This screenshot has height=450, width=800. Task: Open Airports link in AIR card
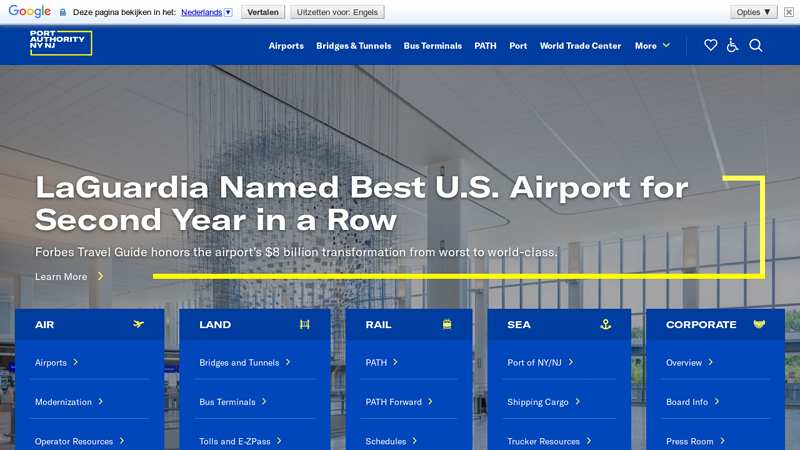pyautogui.click(x=56, y=362)
